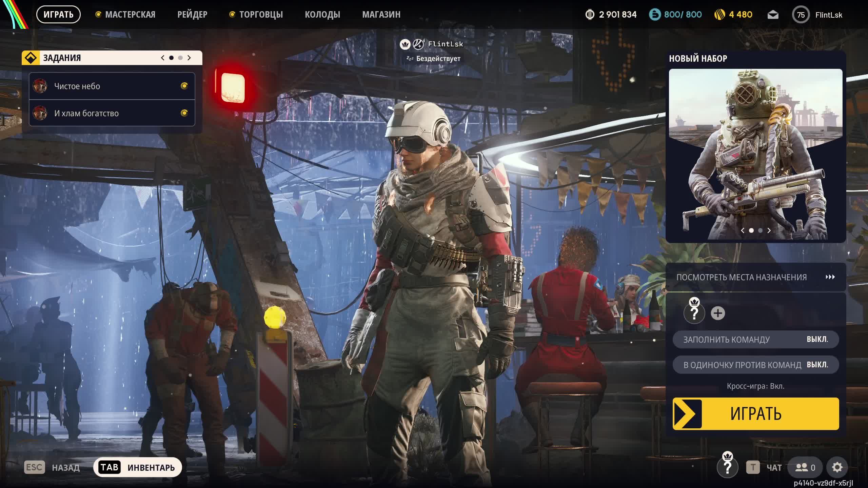Toggle В одиночку против команд setting
The height and width of the screenshot is (488, 868).
tap(755, 365)
